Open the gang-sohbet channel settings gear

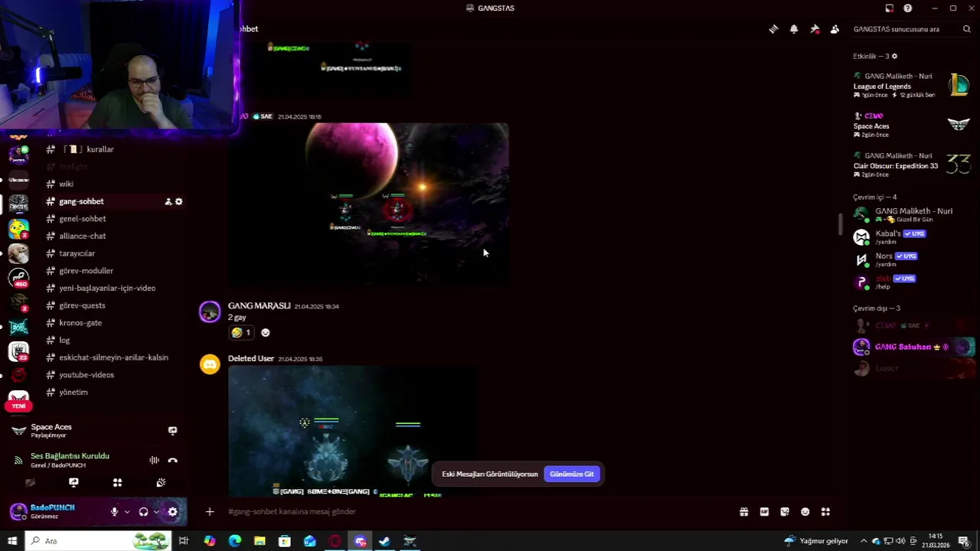178,201
